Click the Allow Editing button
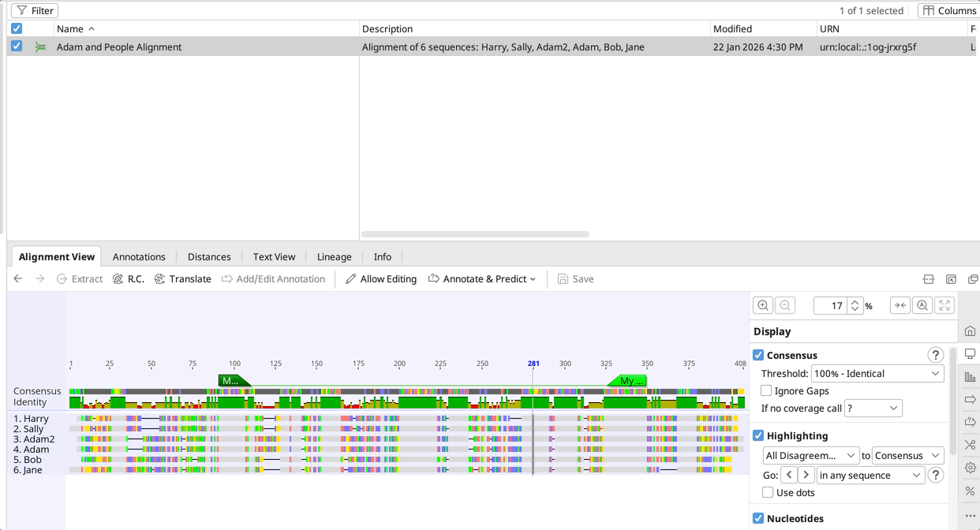The image size is (980, 530). [x=380, y=279]
